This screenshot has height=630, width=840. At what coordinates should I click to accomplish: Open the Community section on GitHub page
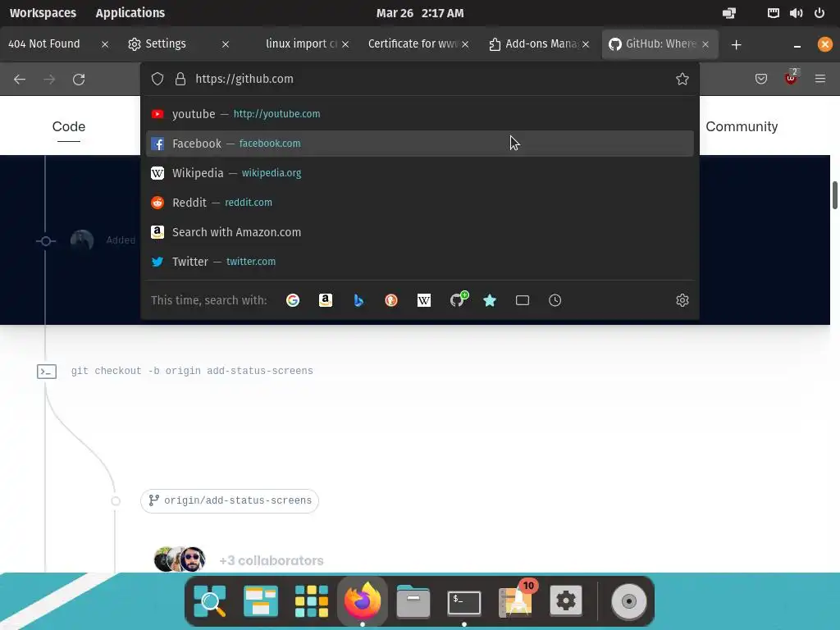click(x=742, y=127)
